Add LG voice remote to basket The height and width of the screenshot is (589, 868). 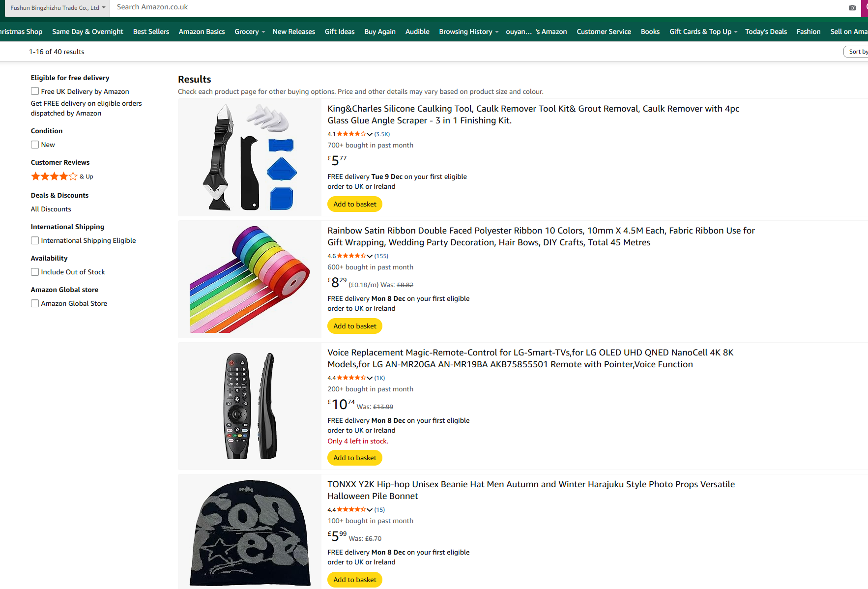[x=354, y=458]
